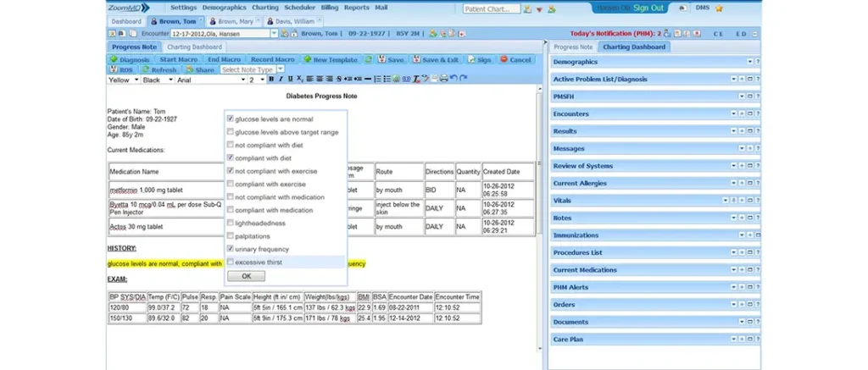Insert horizontal rule into the note

pos(368,79)
